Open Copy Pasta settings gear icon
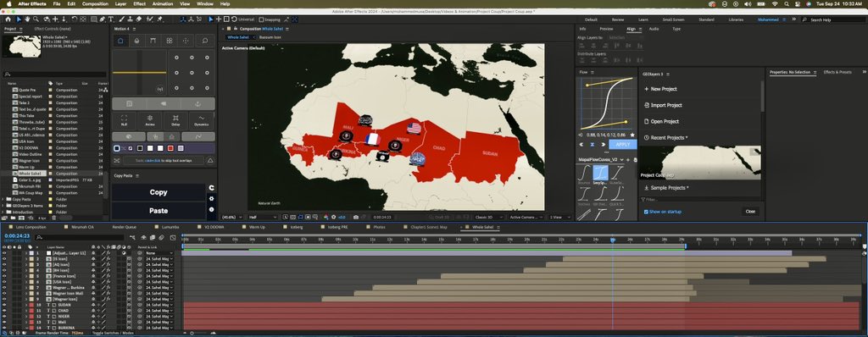This screenshot has height=337, width=868. pyautogui.click(x=211, y=199)
